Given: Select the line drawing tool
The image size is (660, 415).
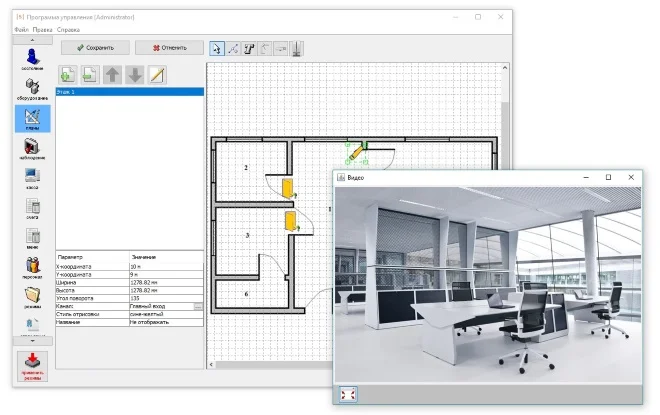Looking at the screenshot, I should click(x=233, y=47).
